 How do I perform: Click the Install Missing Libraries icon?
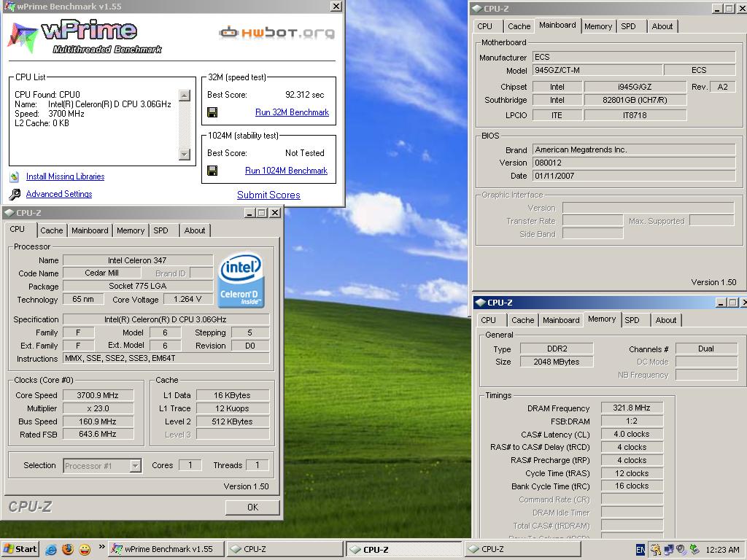point(15,176)
